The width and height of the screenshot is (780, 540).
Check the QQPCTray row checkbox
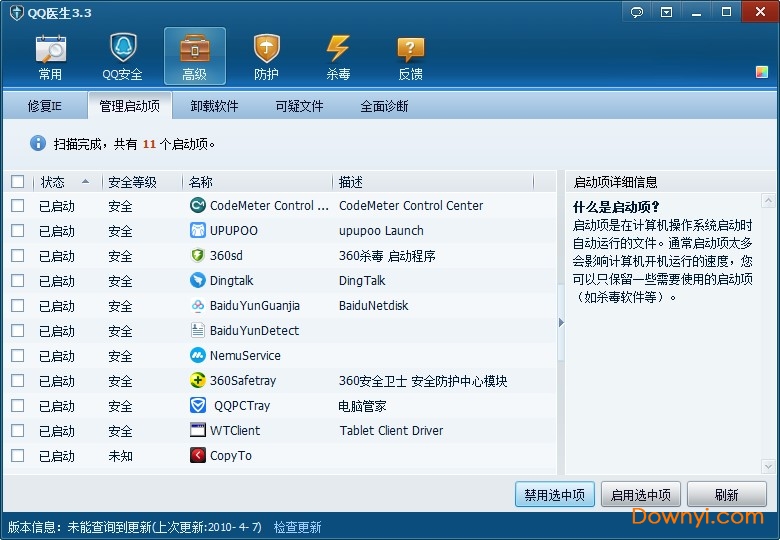17,405
